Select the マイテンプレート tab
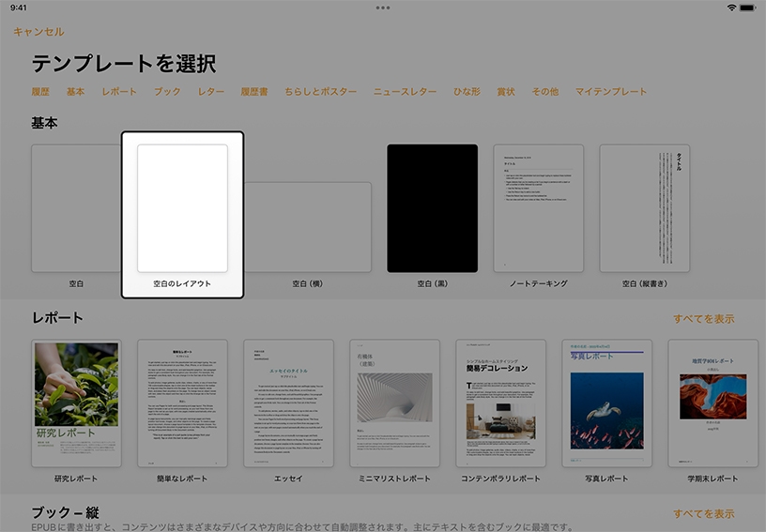The image size is (766, 532). click(x=611, y=92)
